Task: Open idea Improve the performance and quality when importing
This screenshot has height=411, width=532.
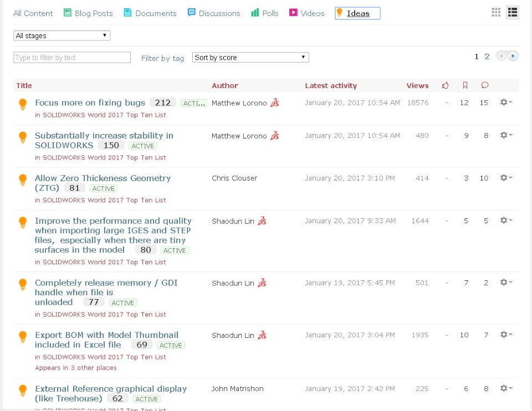Action: pos(113,235)
